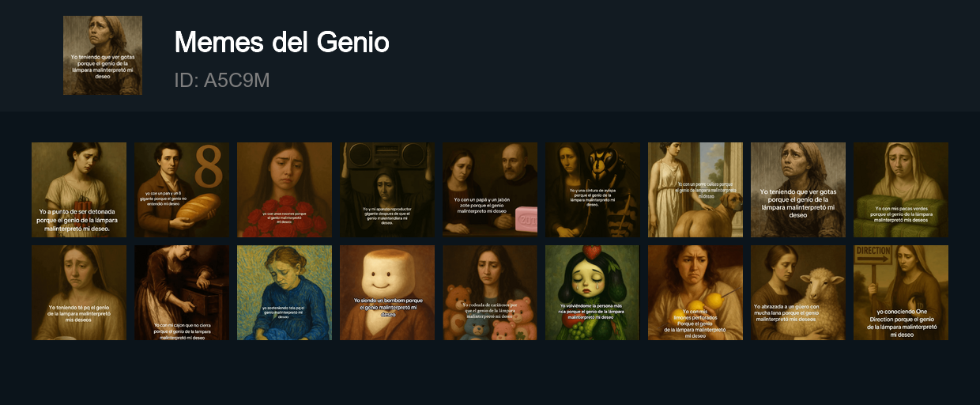980x405 pixels.
Task: Open the 'Yo teniendo té' meme
Action: [x=79, y=293]
